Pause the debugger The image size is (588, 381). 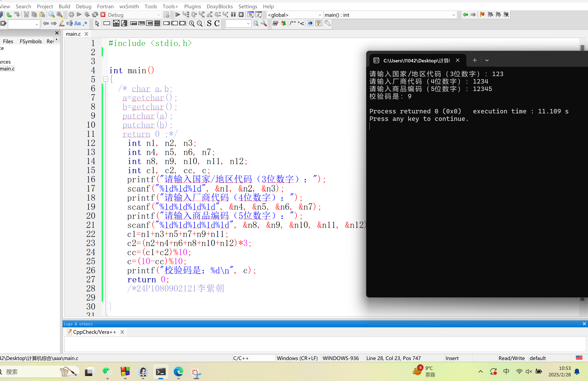(233, 15)
